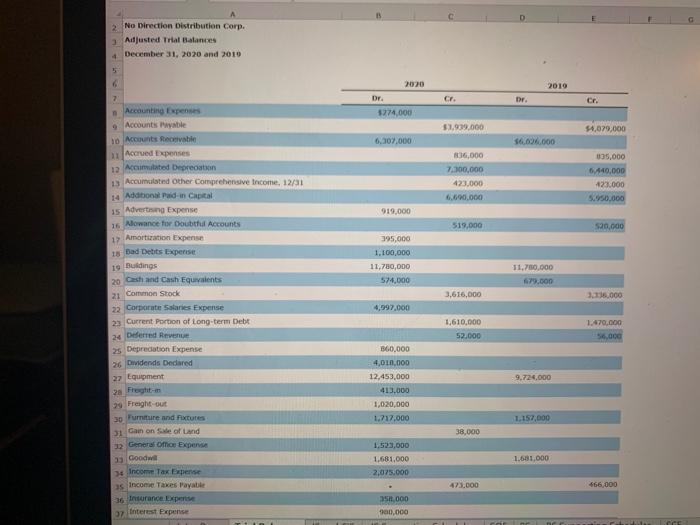Select the 679,000 Cash 2019 debit
The image size is (700, 525).
tap(538, 281)
